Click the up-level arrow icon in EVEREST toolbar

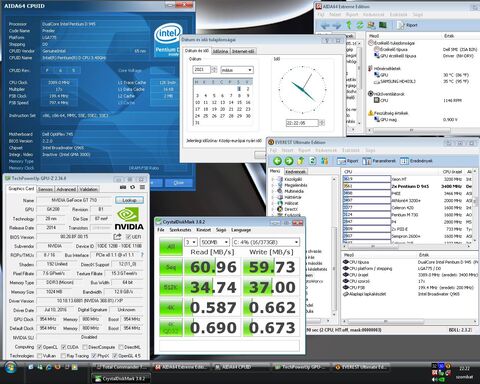[301, 161]
